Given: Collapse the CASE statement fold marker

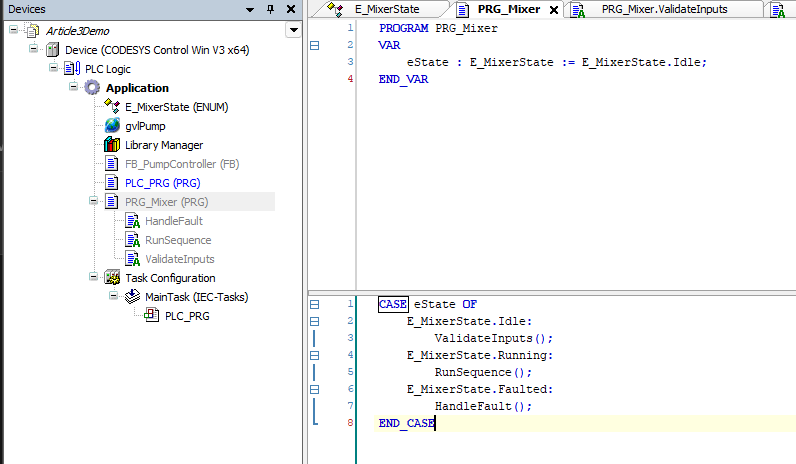Looking at the screenshot, I should pos(315,305).
